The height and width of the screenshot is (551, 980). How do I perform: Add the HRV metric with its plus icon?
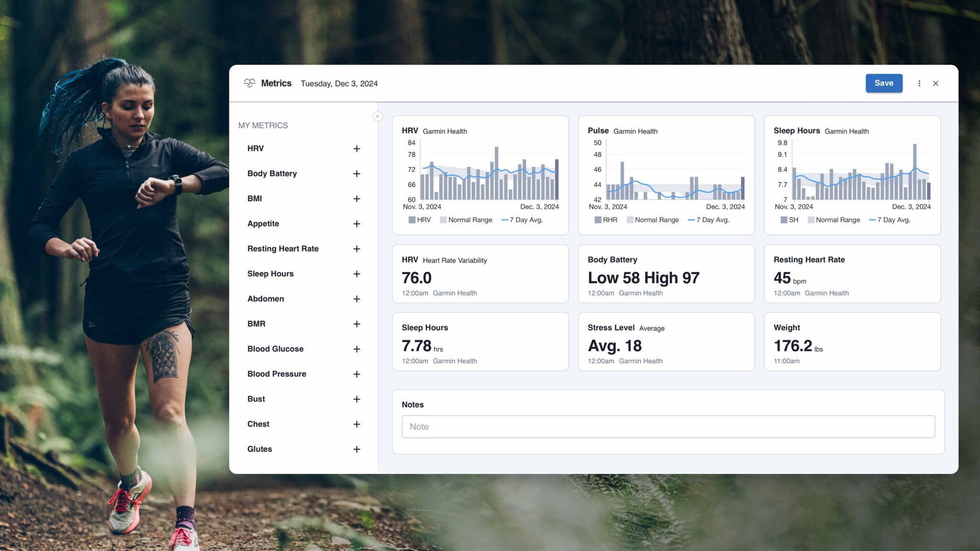click(x=356, y=149)
